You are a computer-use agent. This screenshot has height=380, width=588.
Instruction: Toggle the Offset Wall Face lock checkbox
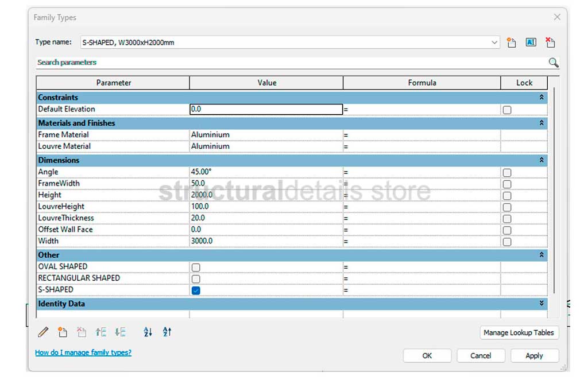pyautogui.click(x=507, y=231)
